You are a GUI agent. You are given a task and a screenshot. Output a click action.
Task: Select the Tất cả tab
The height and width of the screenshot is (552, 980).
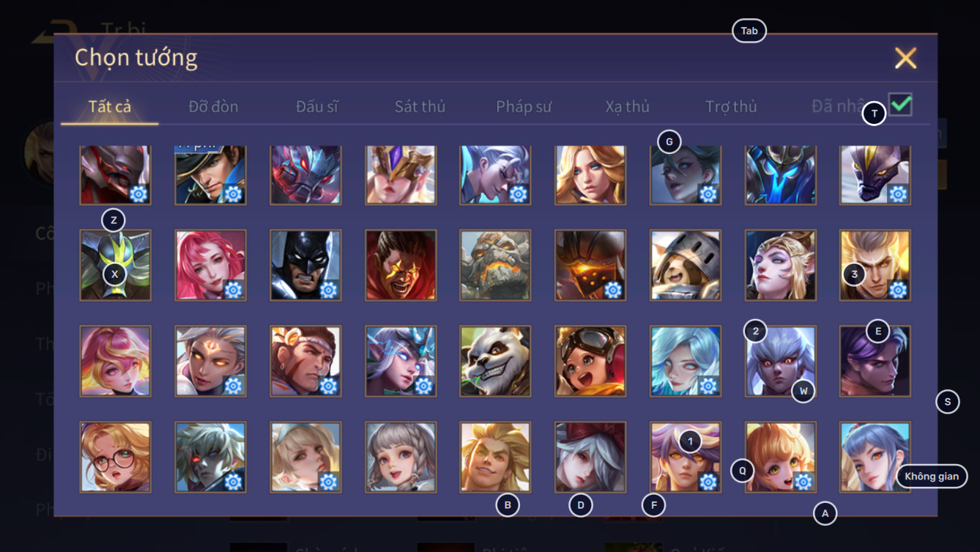(110, 106)
